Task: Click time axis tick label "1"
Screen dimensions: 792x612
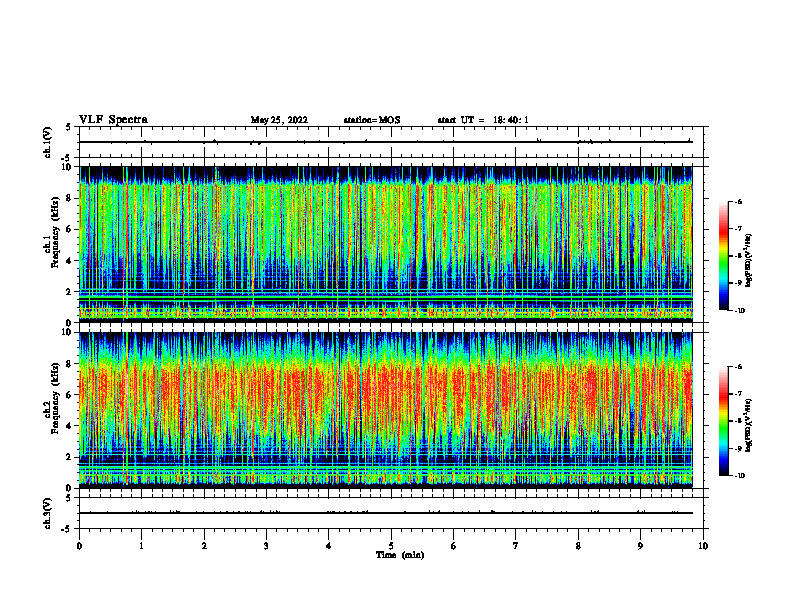Action: pyautogui.click(x=141, y=546)
